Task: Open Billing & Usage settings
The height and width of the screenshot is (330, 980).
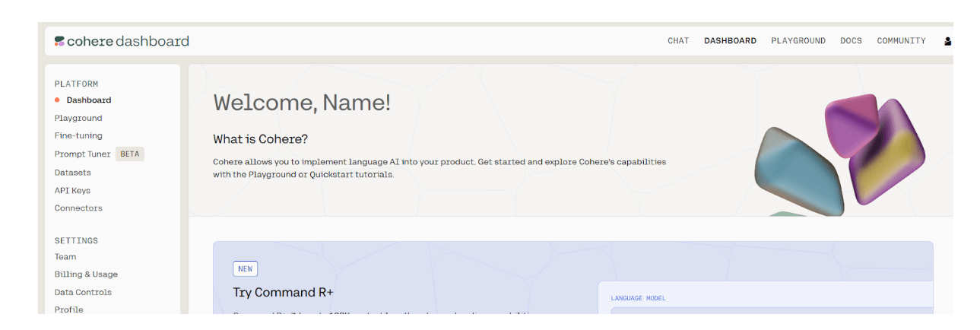Action: pyautogui.click(x=86, y=274)
